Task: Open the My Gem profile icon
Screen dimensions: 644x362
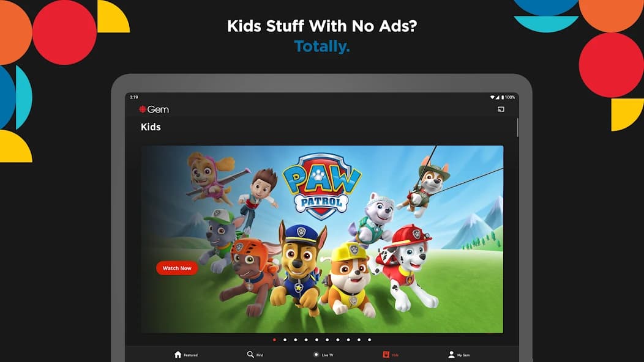Action: coord(451,354)
